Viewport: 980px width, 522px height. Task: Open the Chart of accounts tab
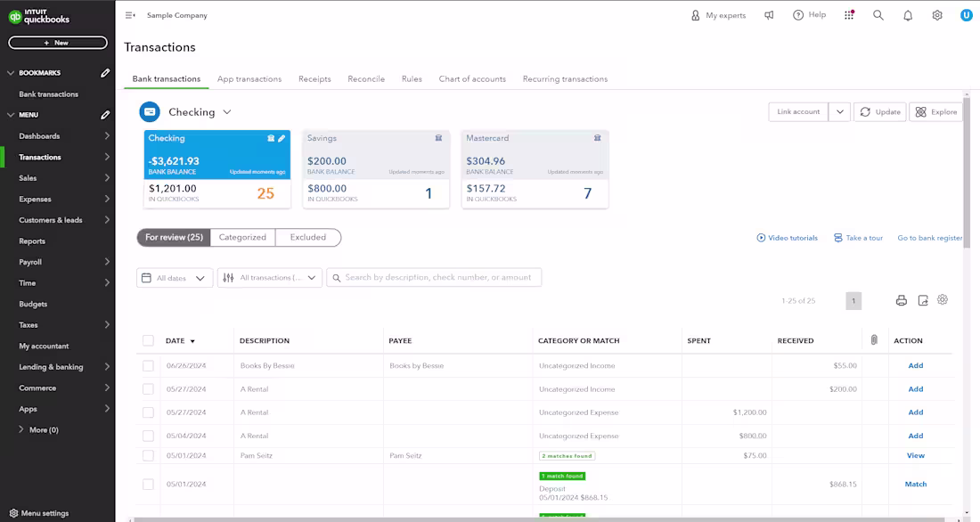point(472,78)
